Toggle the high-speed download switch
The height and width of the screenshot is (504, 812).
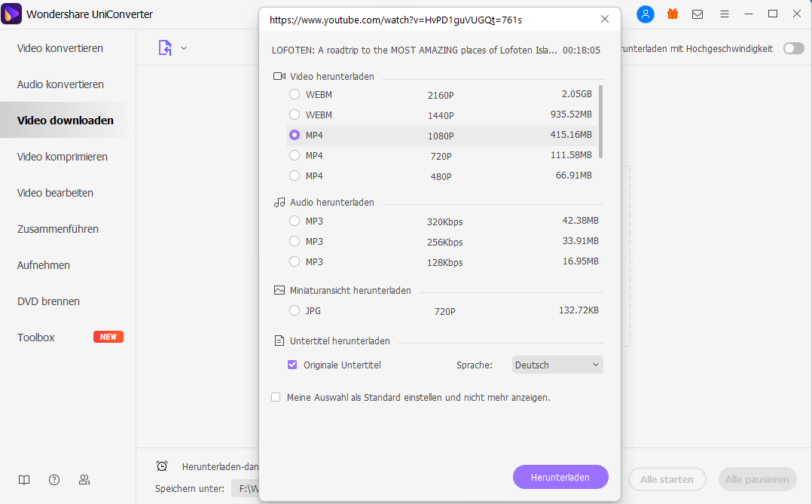pos(793,48)
